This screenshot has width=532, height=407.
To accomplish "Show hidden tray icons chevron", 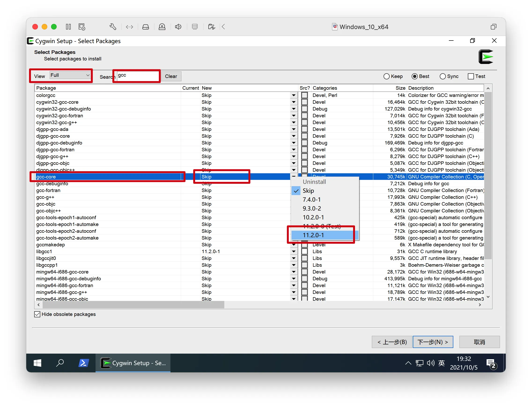I will click(x=408, y=363).
